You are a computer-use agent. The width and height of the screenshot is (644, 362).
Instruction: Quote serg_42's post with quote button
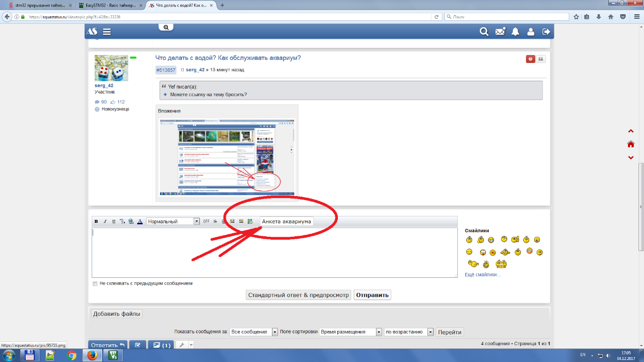click(541, 59)
